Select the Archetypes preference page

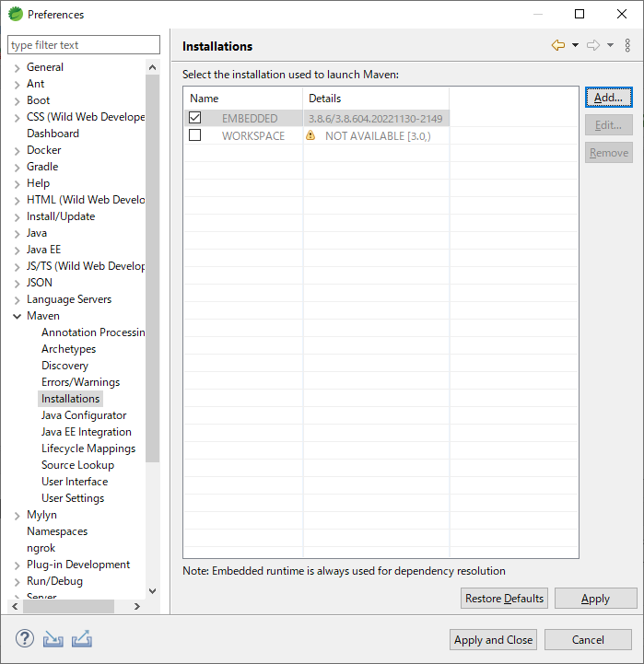(68, 349)
